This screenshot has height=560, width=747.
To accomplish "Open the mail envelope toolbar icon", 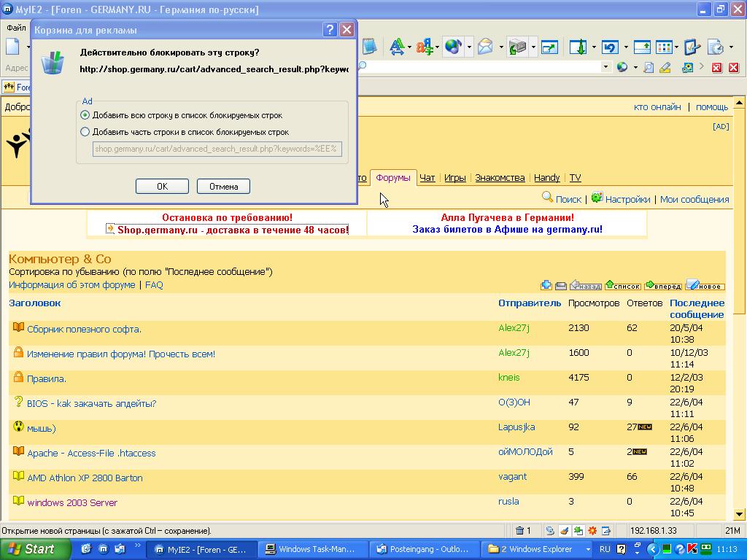I will point(485,47).
